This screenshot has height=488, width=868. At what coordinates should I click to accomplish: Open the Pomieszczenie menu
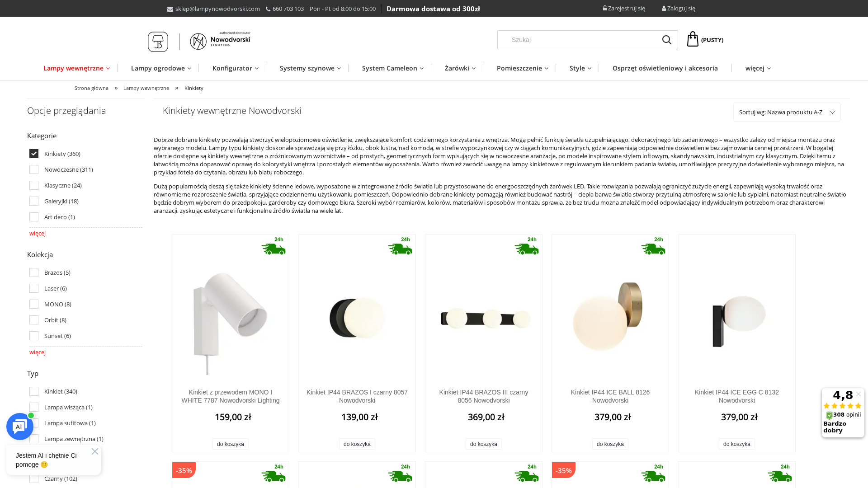coord(523,68)
